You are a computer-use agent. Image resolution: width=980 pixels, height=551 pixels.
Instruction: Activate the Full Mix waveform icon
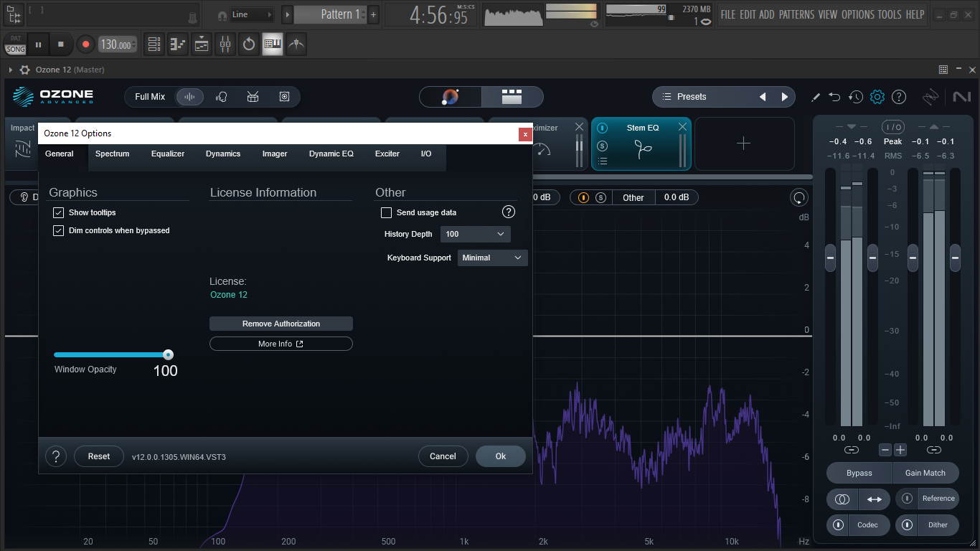coord(190,97)
